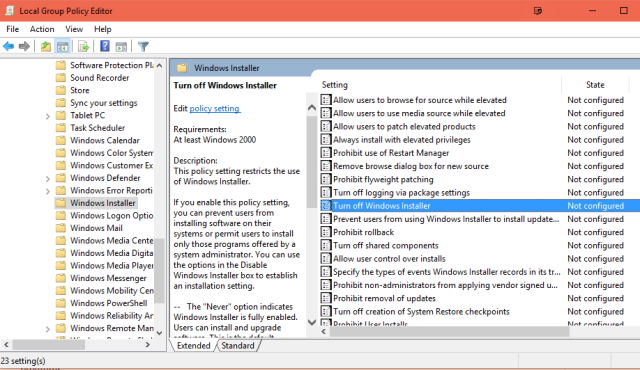Select the Windows Logon Options tree folder

[112, 215]
